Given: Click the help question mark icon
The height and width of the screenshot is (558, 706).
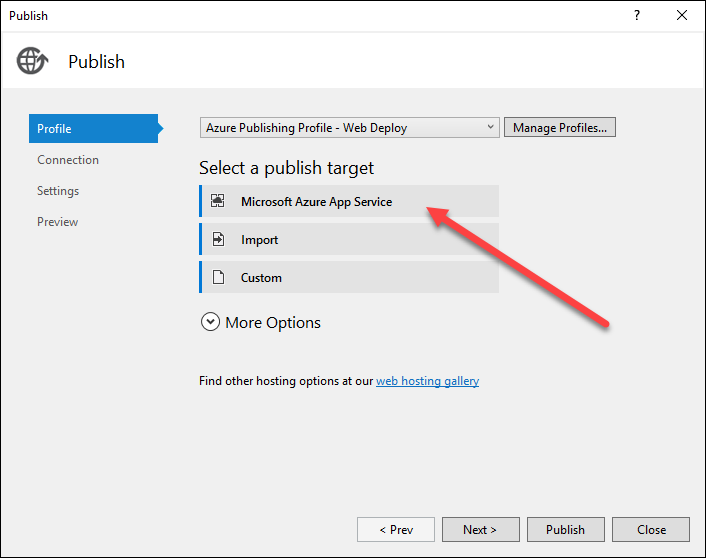Looking at the screenshot, I should [637, 15].
